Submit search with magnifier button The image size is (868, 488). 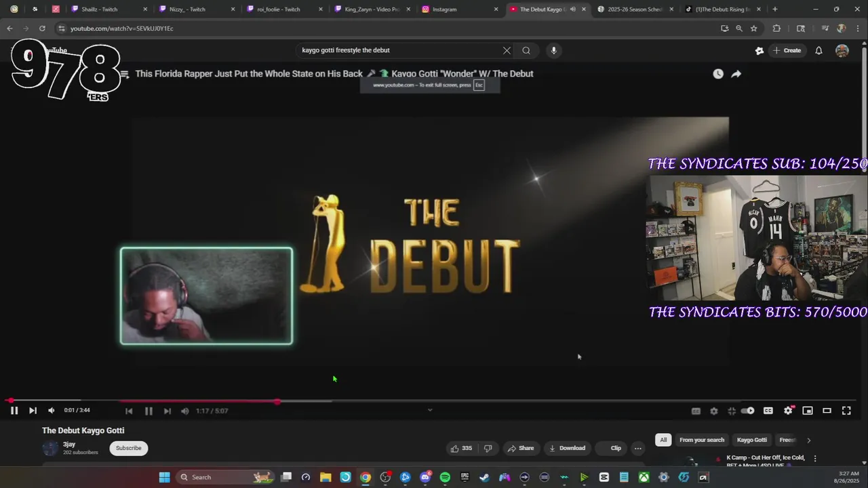click(x=526, y=50)
